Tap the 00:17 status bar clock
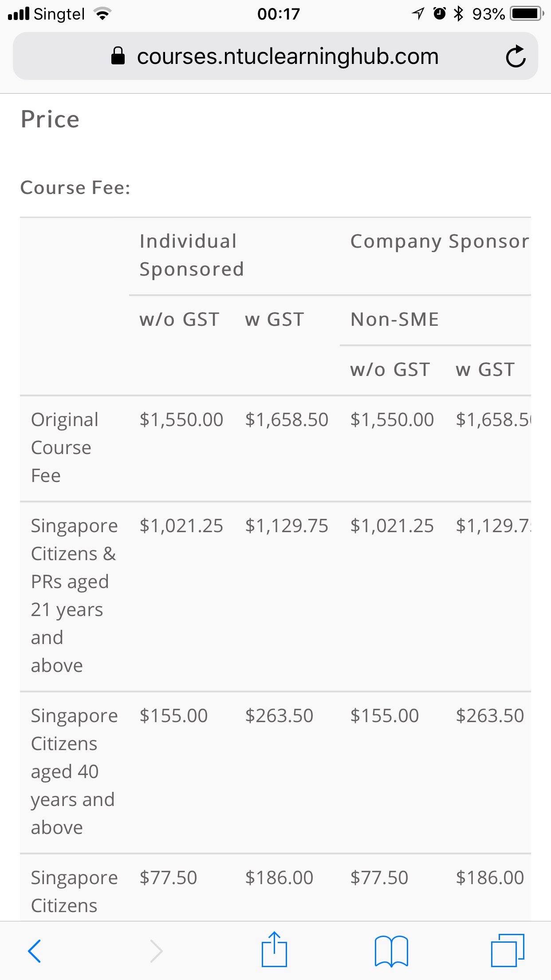The height and width of the screenshot is (980, 551). 279,14
